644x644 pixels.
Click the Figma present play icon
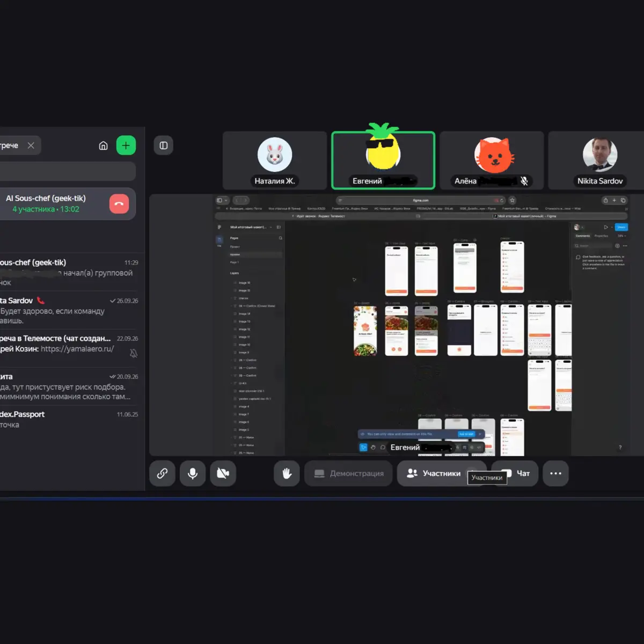606,227
